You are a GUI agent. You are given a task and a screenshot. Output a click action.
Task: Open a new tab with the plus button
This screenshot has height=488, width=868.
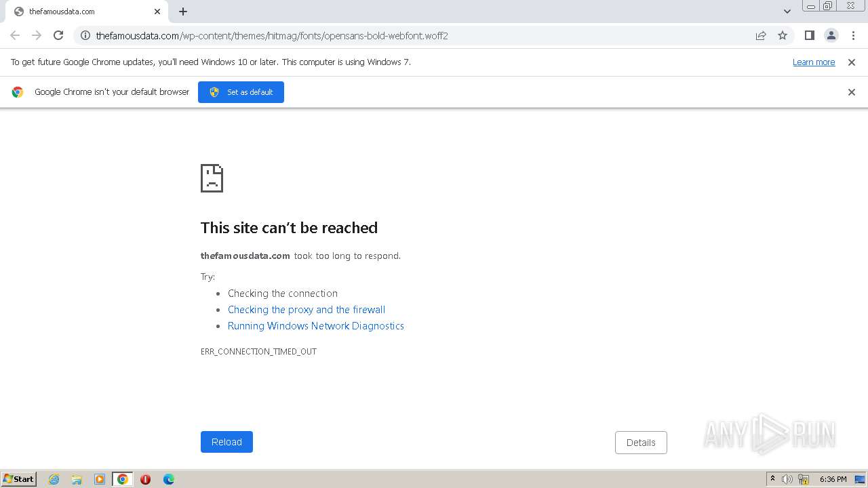click(x=183, y=12)
